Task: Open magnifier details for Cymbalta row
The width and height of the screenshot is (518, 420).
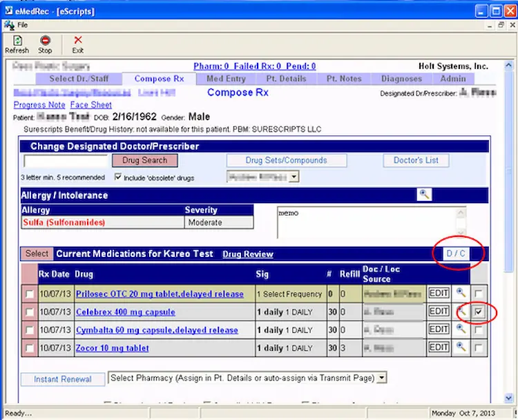Action: [461, 330]
